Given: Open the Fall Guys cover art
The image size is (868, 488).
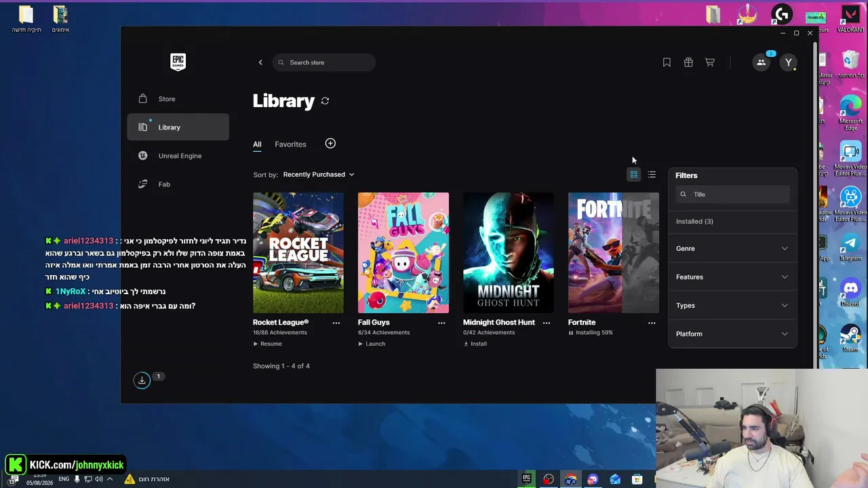Looking at the screenshot, I should [x=403, y=253].
